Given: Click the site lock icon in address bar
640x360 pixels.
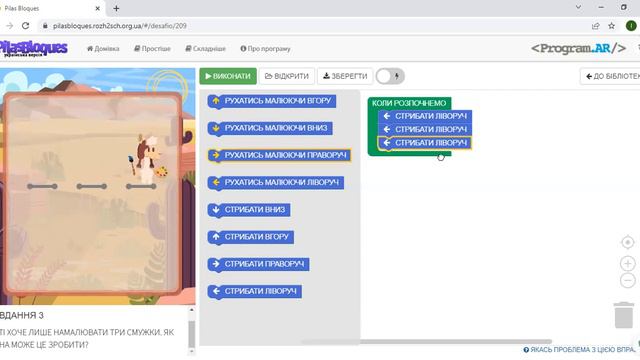Looking at the screenshot, I should (45, 26).
